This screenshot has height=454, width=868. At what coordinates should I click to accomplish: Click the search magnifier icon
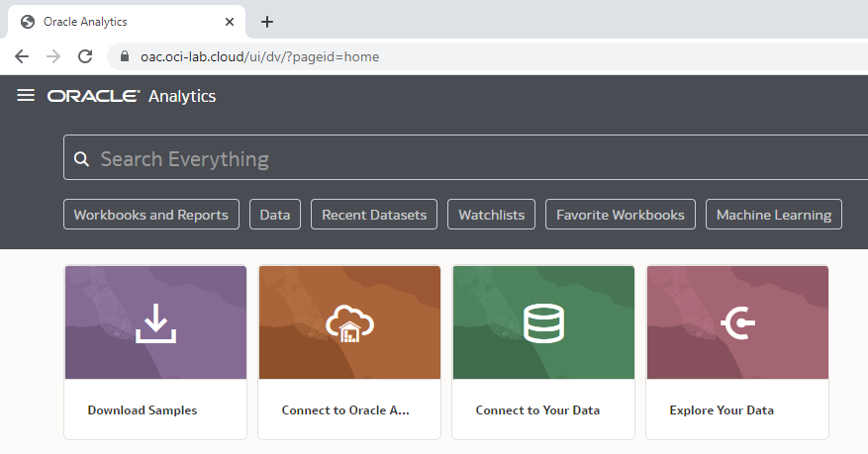click(82, 159)
